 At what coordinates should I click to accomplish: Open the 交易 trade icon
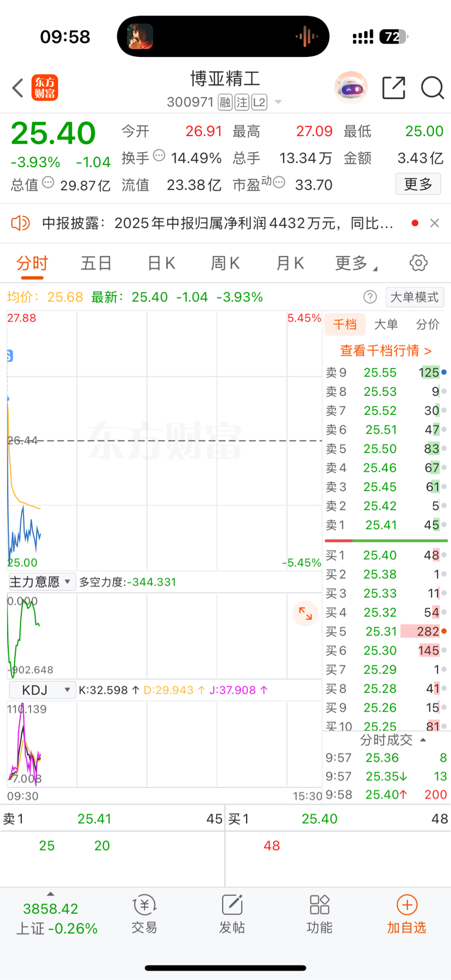[144, 914]
